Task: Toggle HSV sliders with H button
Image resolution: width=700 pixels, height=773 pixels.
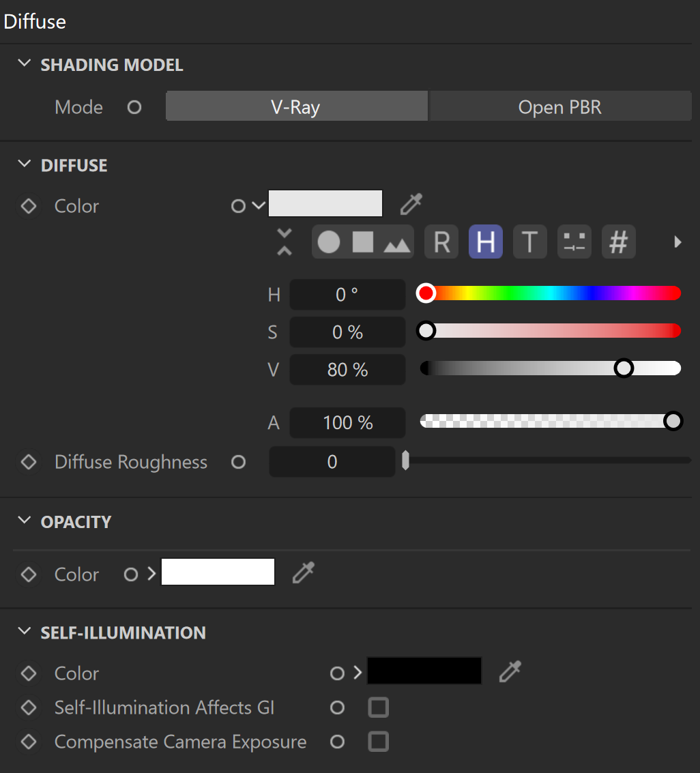Action: pos(486,242)
